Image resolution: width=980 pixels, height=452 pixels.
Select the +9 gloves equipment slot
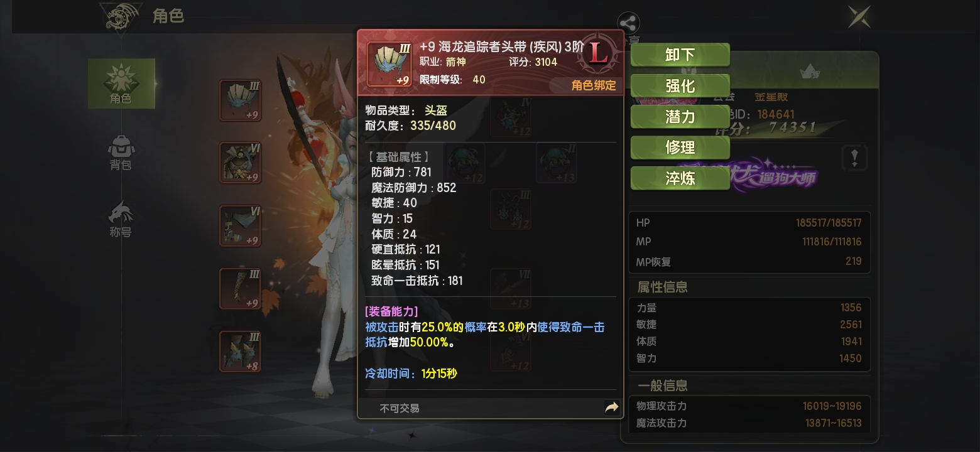(240, 289)
